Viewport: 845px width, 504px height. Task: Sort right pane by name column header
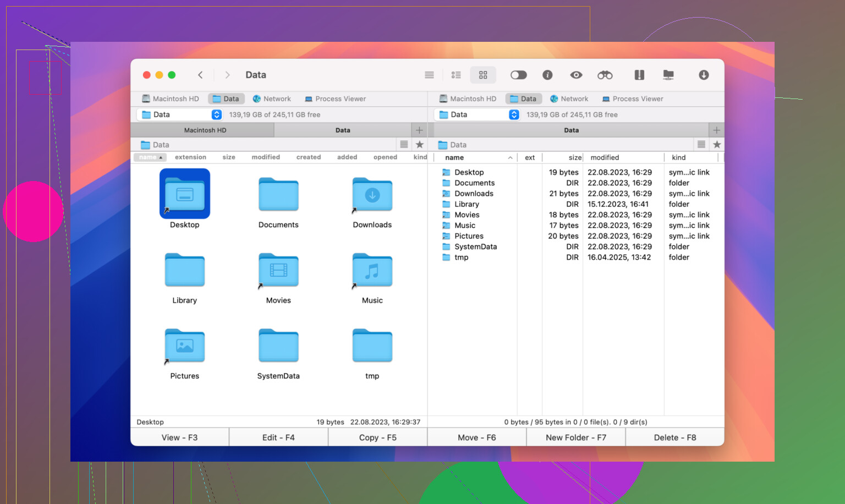[x=454, y=157]
